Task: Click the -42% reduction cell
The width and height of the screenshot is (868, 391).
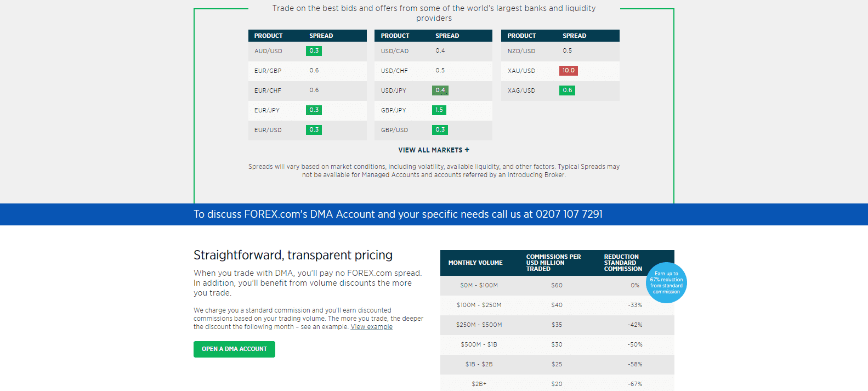Action: 635,325
